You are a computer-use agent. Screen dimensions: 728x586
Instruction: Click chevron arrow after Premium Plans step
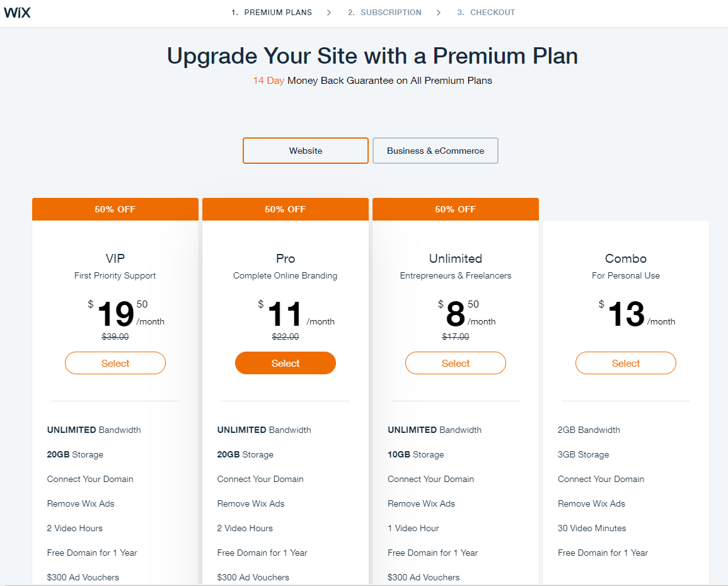(329, 13)
